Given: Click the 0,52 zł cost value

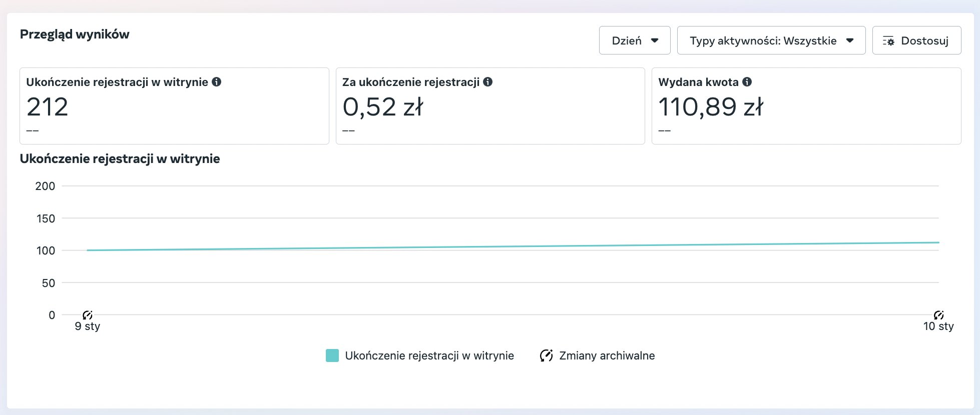Looking at the screenshot, I should (383, 107).
